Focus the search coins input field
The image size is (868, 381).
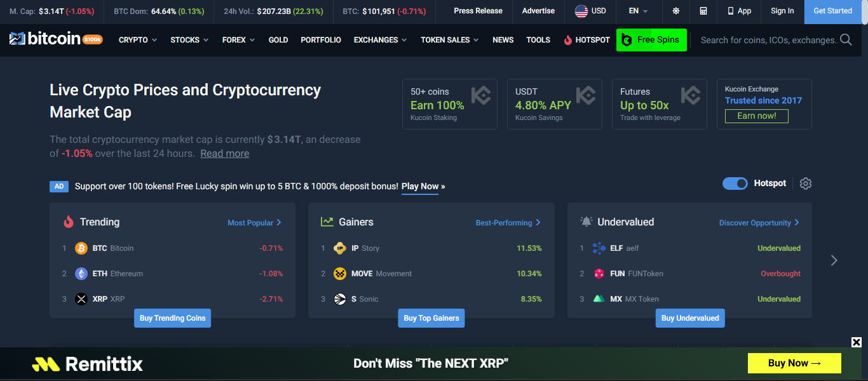pyautogui.click(x=768, y=40)
